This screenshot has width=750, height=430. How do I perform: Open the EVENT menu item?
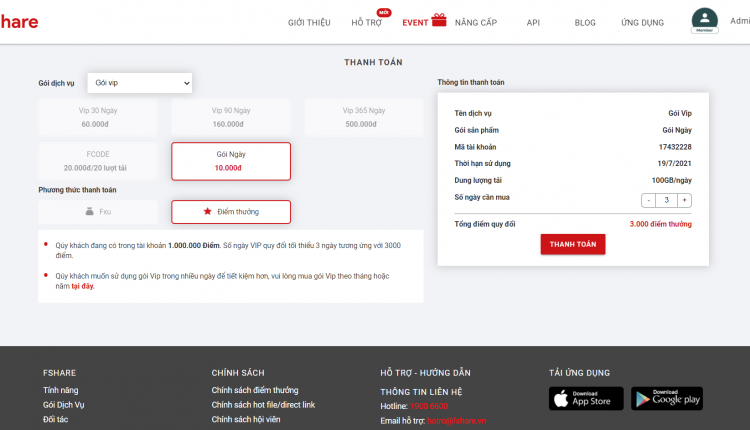point(415,22)
